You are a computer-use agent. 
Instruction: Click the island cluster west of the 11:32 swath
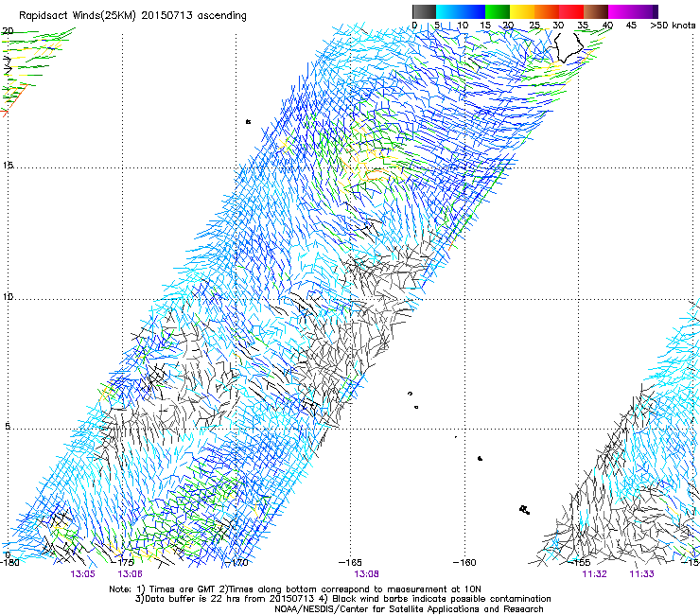click(525, 510)
